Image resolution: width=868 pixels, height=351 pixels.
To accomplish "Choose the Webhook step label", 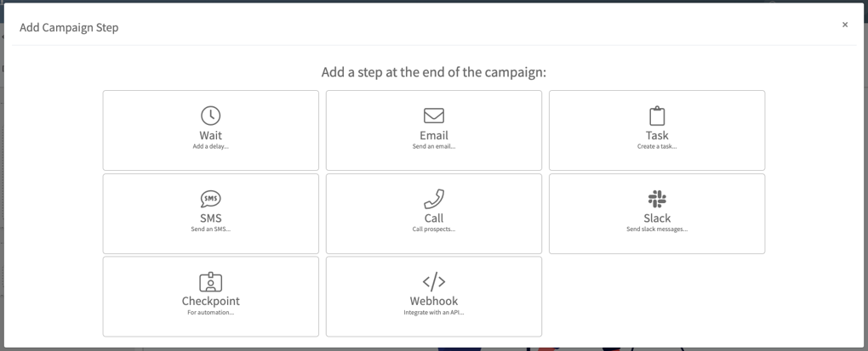I will click(434, 301).
